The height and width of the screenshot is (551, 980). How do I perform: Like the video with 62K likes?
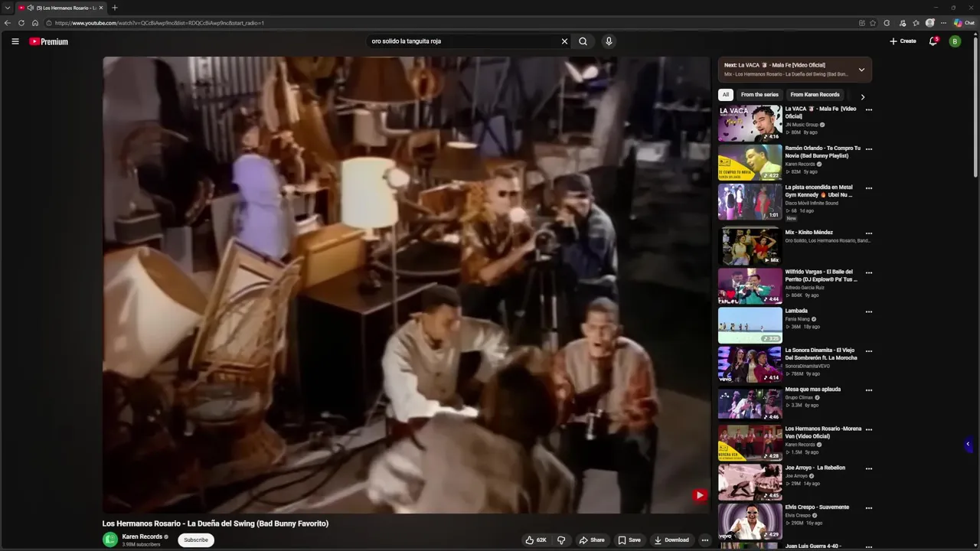coord(536,540)
